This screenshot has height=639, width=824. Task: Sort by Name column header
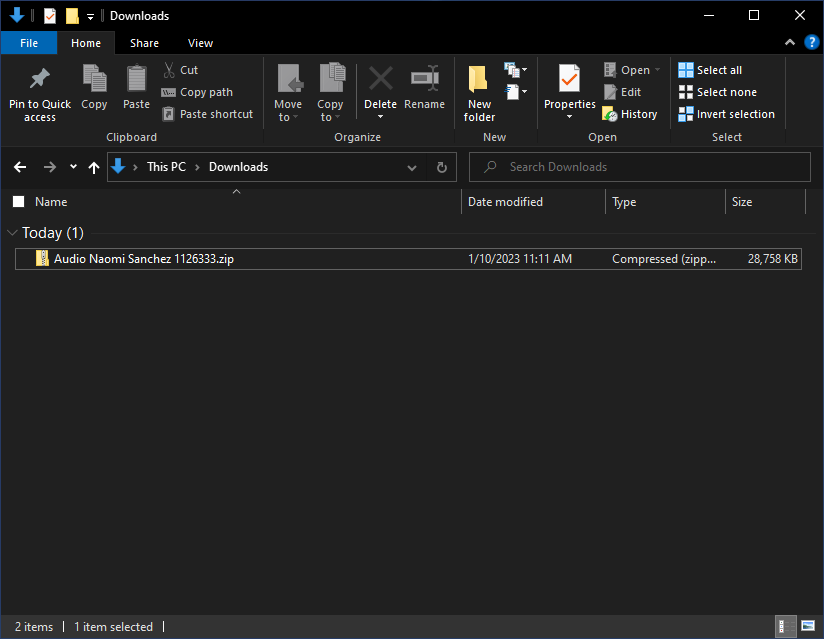[51, 202]
